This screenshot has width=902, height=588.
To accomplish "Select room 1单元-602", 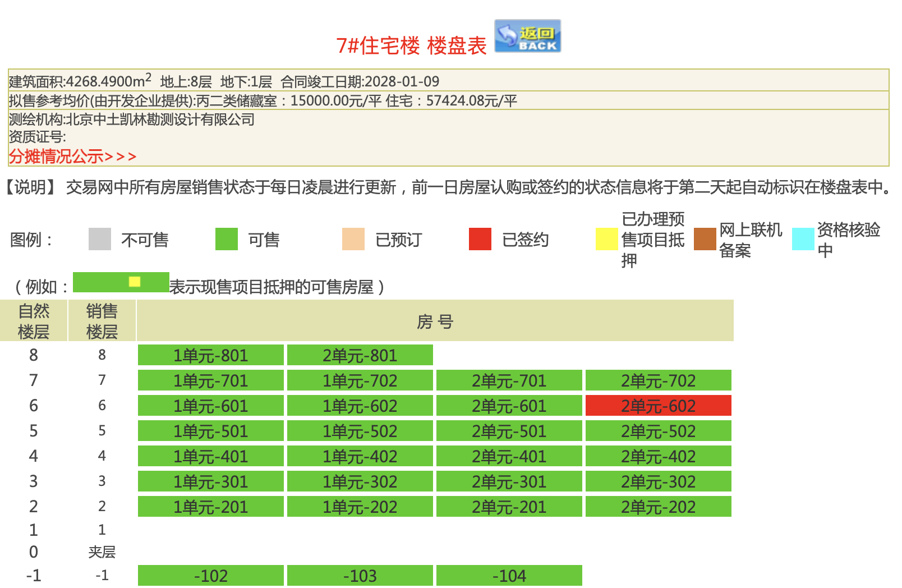I will [360, 406].
